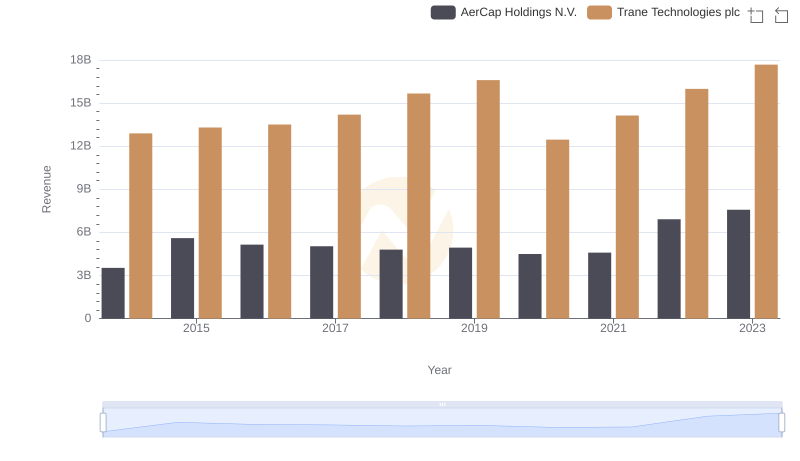Click inside the data zoom range preview
The width and height of the screenshot is (800, 461).
point(442,423)
